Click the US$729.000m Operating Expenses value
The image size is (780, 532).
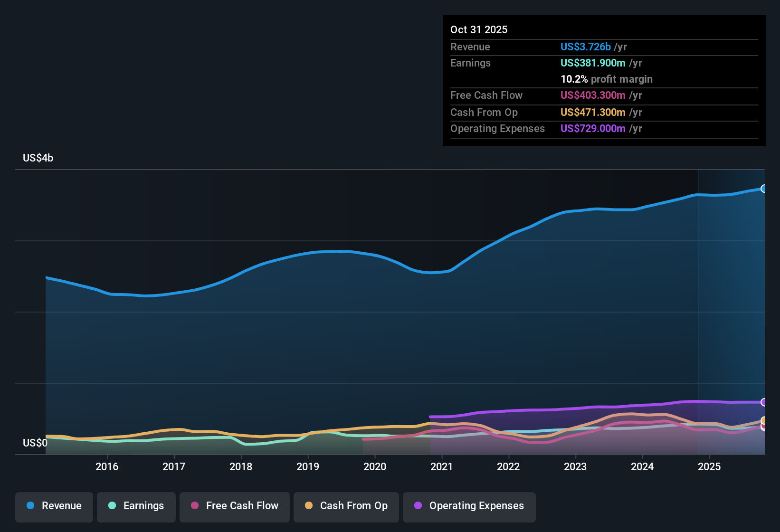[593, 129]
